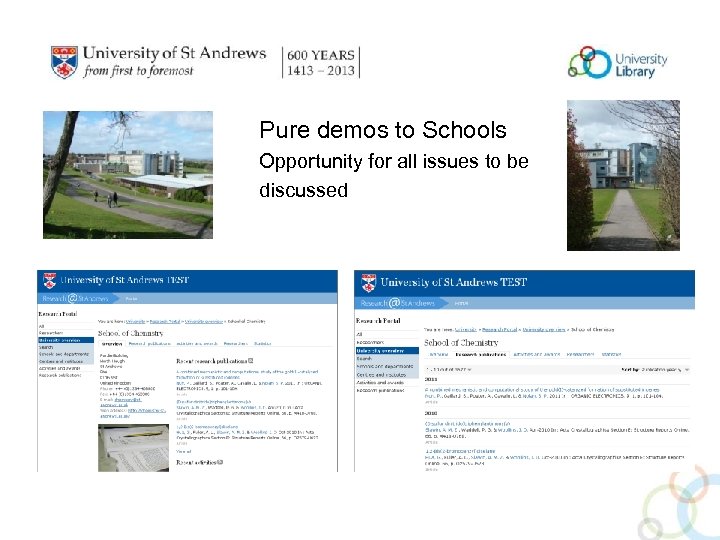Click Schools and departments in the right screenshot sidebar
This screenshot has height=540, width=720.
387,366
